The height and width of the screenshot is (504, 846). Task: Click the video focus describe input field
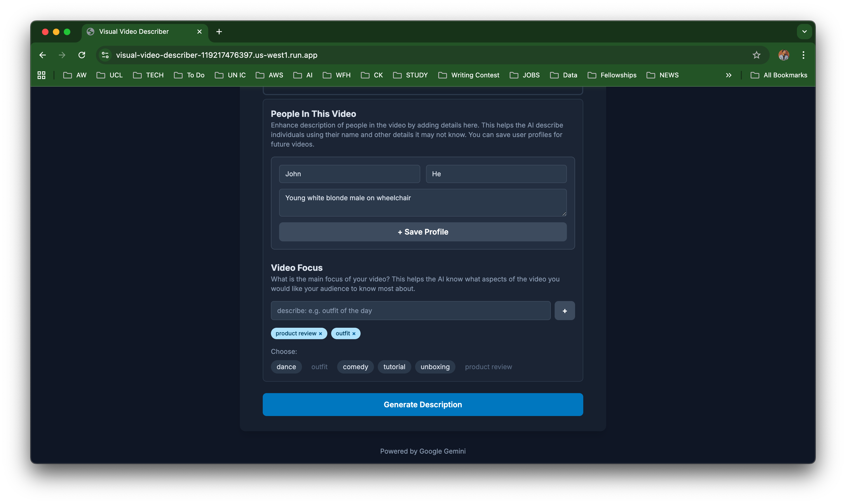(410, 311)
